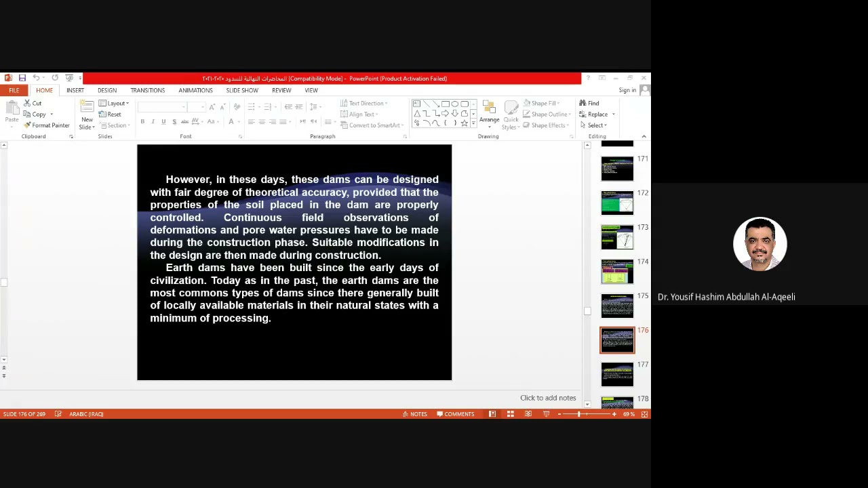Click Sign in link

(x=627, y=90)
